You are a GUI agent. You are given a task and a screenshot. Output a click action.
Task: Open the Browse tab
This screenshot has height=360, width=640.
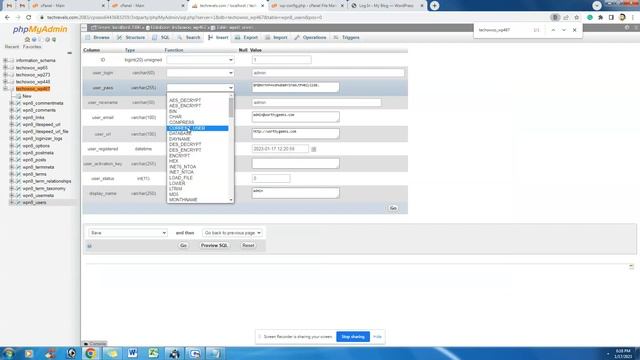click(x=98, y=38)
